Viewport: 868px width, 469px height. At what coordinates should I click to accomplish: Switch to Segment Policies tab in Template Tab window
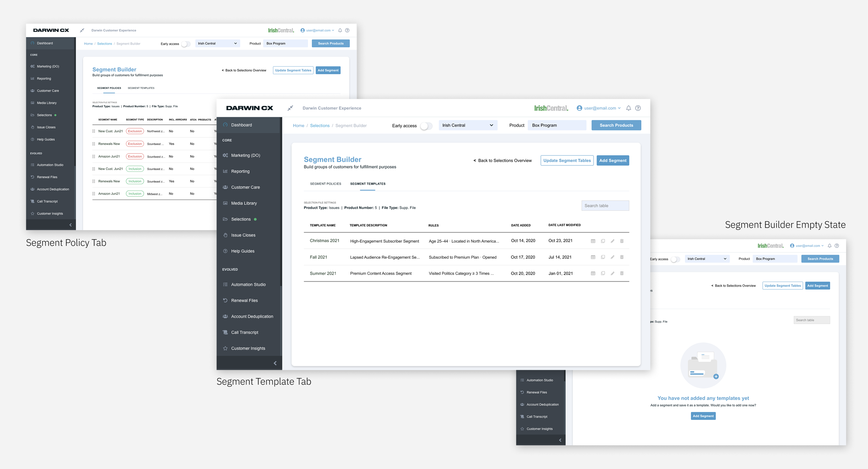(x=325, y=184)
